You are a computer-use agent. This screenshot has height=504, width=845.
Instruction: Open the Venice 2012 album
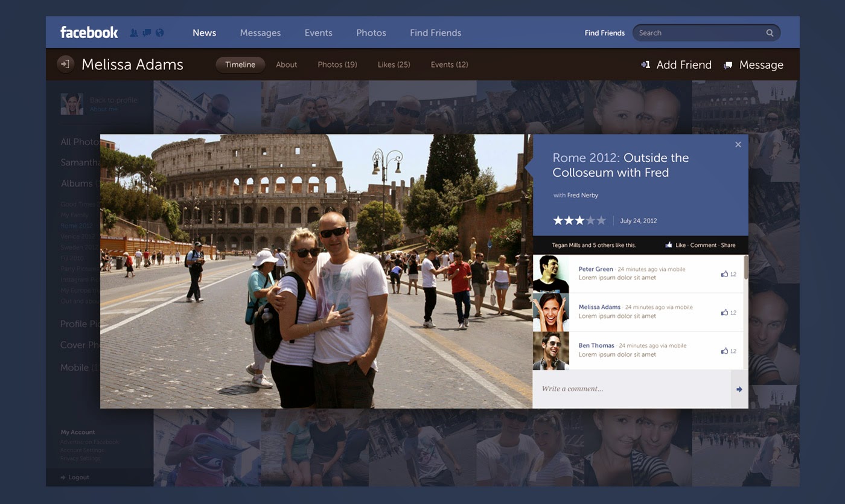(78, 237)
